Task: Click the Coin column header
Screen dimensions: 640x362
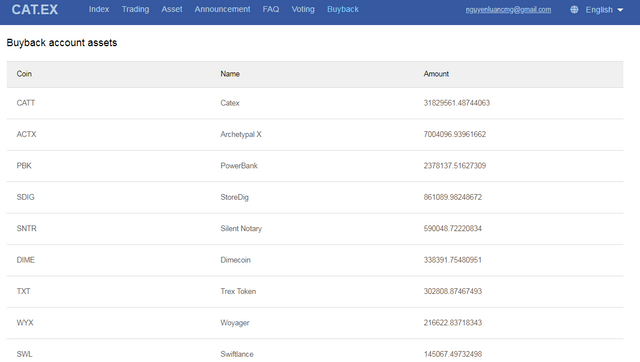Action: pyautogui.click(x=24, y=74)
